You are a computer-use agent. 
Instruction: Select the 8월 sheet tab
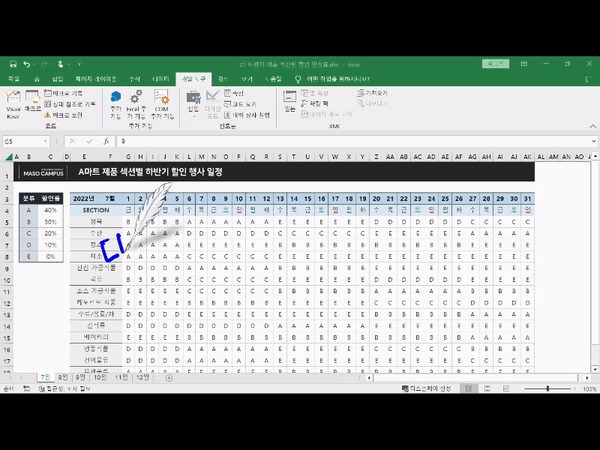point(63,378)
